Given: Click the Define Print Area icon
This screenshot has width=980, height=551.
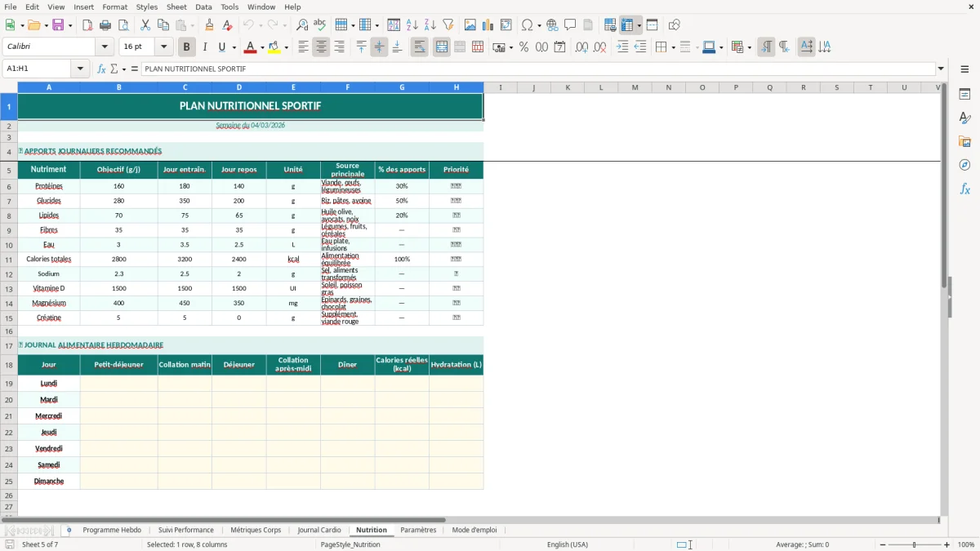Looking at the screenshot, I should (x=610, y=25).
